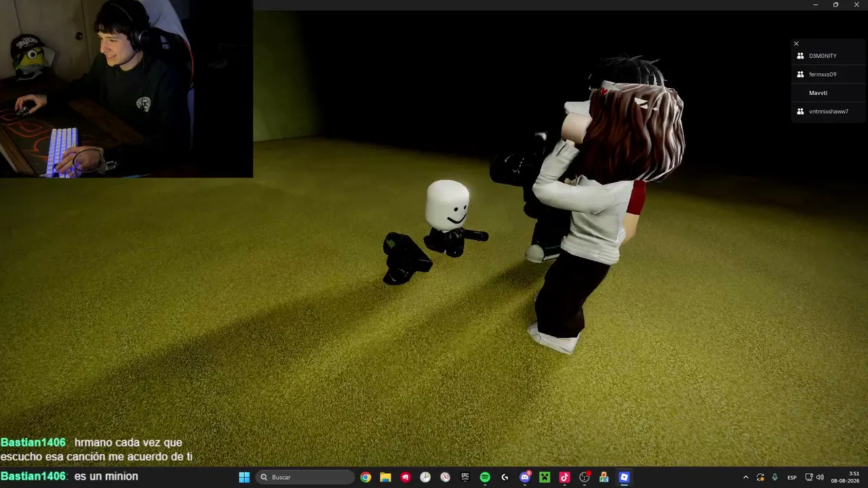Image resolution: width=868 pixels, height=488 pixels.
Task: Open Discord from the taskbar
Action: pyautogui.click(x=525, y=477)
